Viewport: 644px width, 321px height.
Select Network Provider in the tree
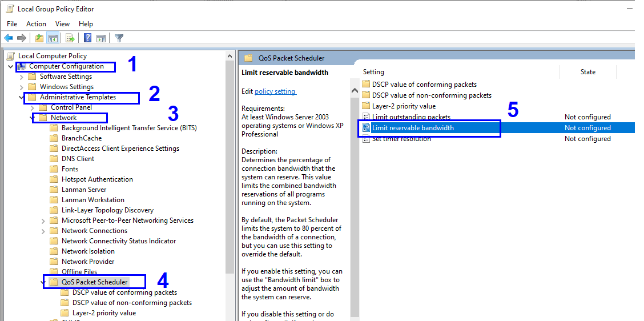coord(88,262)
